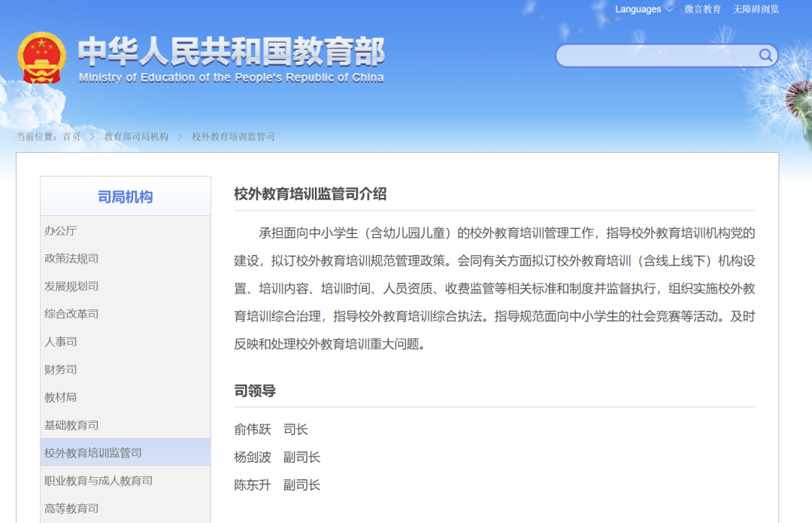
Task: Click the 中华人民共和国教育部 site title
Action: coord(232,52)
